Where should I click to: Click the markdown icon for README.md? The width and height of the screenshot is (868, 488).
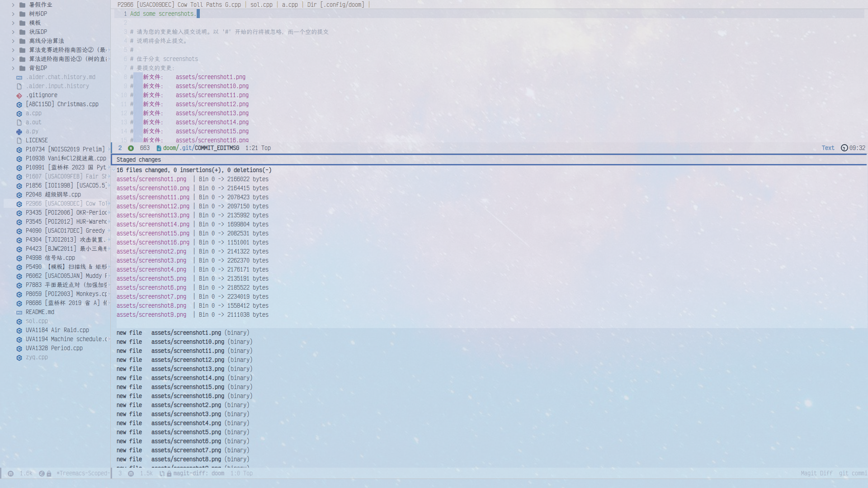tap(19, 312)
